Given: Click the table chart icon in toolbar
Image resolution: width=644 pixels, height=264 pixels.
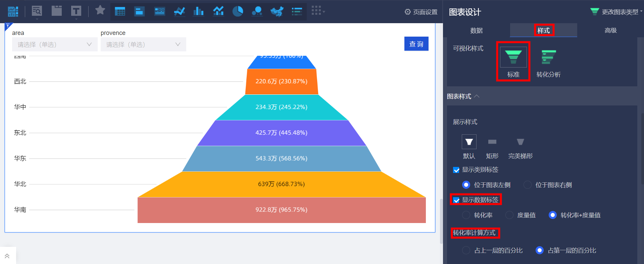Looking at the screenshot, I should pos(120,11).
